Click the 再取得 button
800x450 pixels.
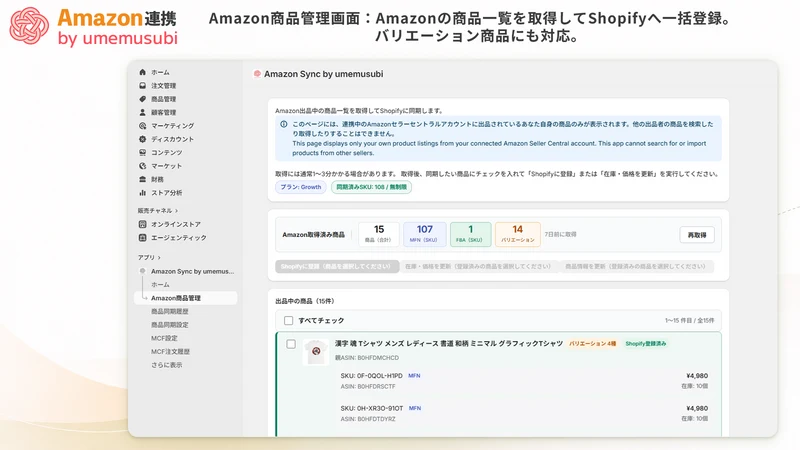[x=697, y=235]
